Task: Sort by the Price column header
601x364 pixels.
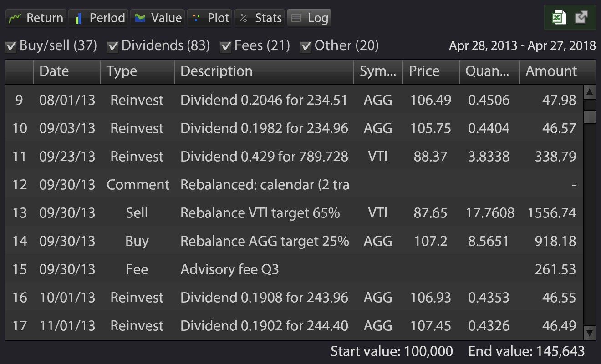Action: click(x=431, y=71)
